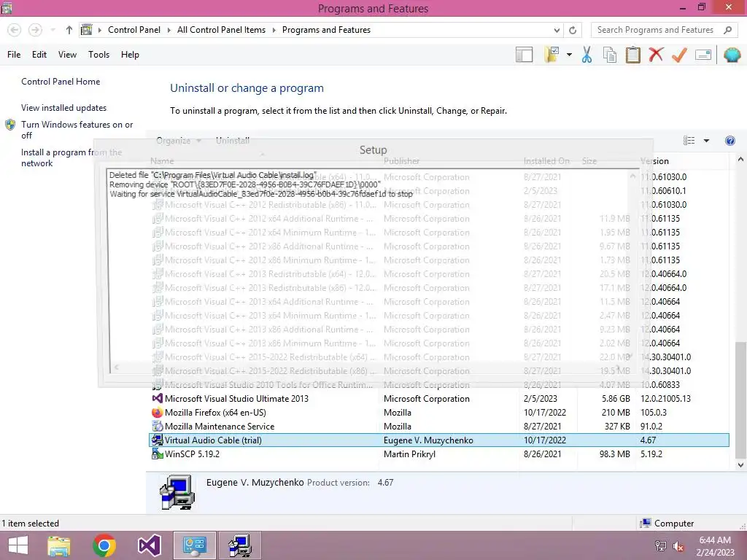Switch to Control Panel taskbar button
Viewport: 747px width, 560px height.
click(194, 545)
